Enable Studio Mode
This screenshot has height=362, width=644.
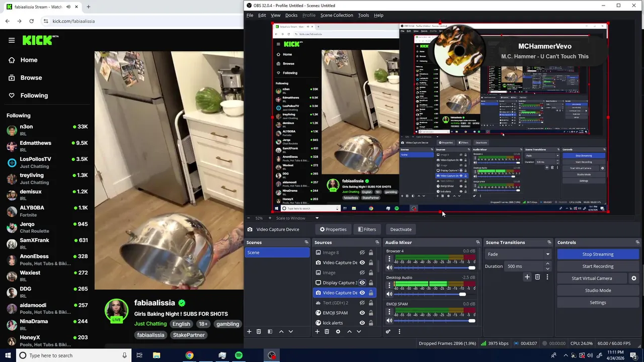(598, 291)
